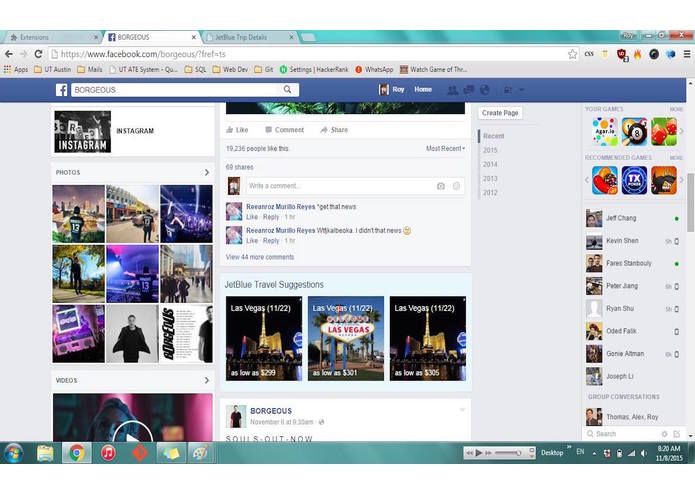
Task: Launch 8 Ball Pool game icon
Action: click(x=634, y=132)
